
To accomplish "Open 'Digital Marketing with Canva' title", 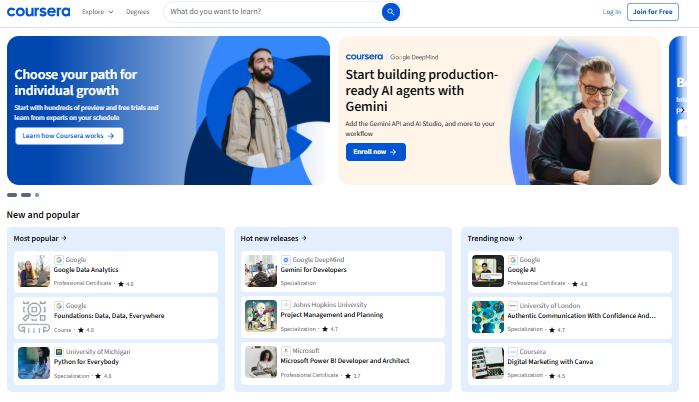I will [550, 361].
